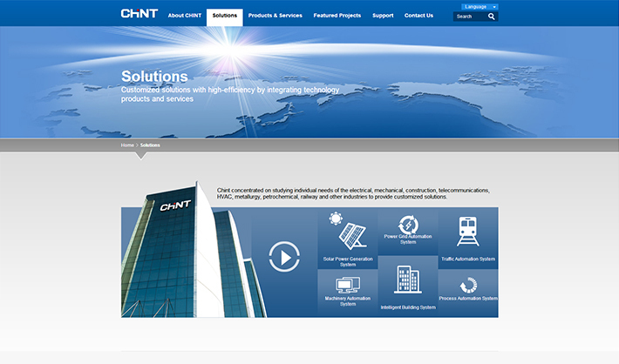Screen dimensions: 619x364
Task: Go to Featured Projects
Action: coord(337,16)
